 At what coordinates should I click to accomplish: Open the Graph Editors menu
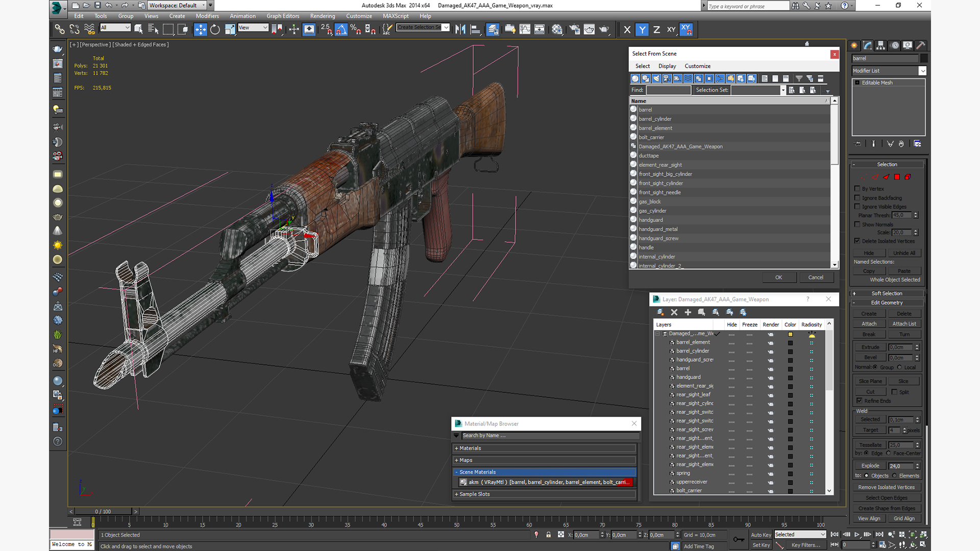point(283,16)
